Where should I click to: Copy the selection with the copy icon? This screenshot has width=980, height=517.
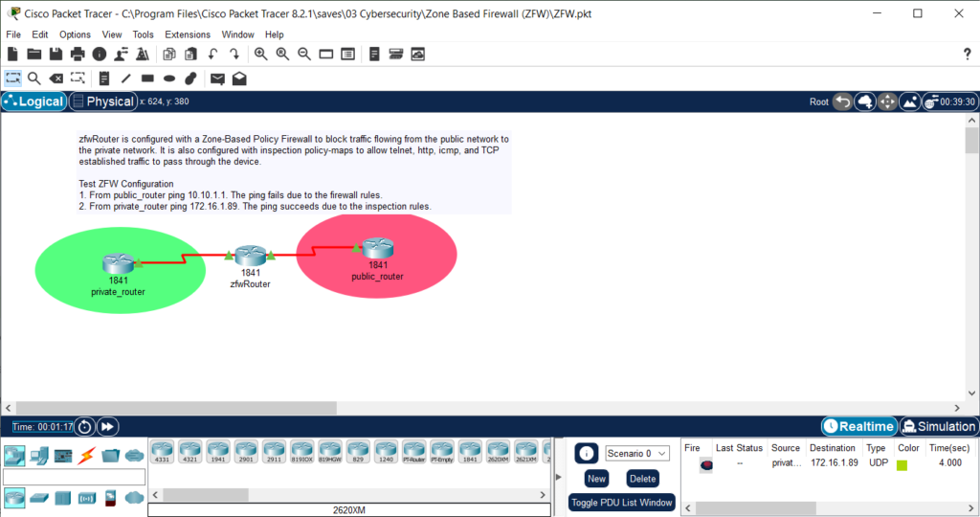[169, 55]
